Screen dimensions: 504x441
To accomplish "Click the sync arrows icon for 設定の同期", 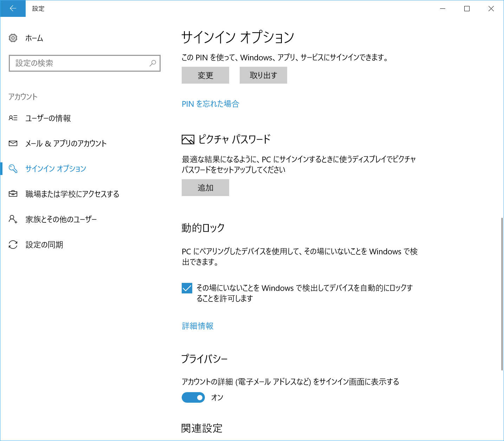I will coord(13,245).
